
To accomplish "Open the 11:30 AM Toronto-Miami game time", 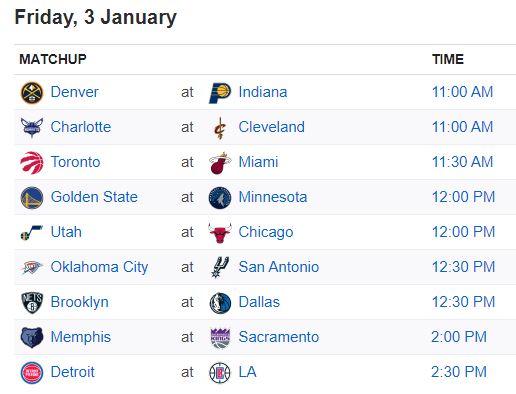I will pos(462,162).
